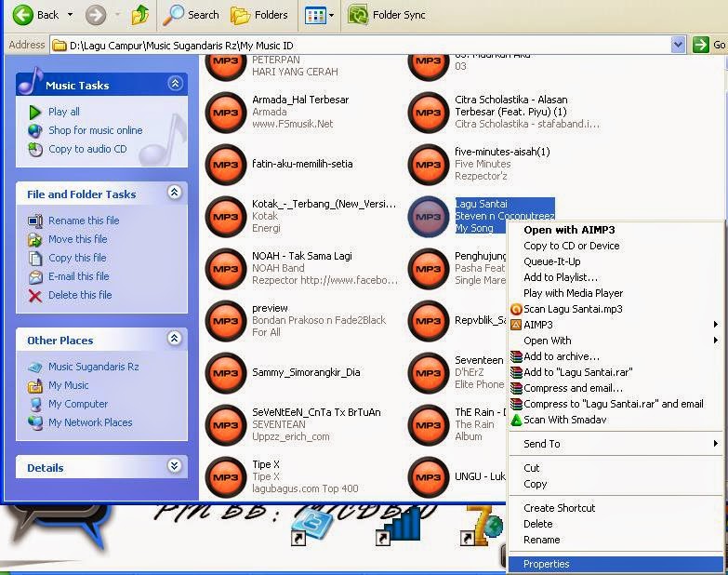Click Rename this file link
The height and width of the screenshot is (575, 728).
click(84, 221)
